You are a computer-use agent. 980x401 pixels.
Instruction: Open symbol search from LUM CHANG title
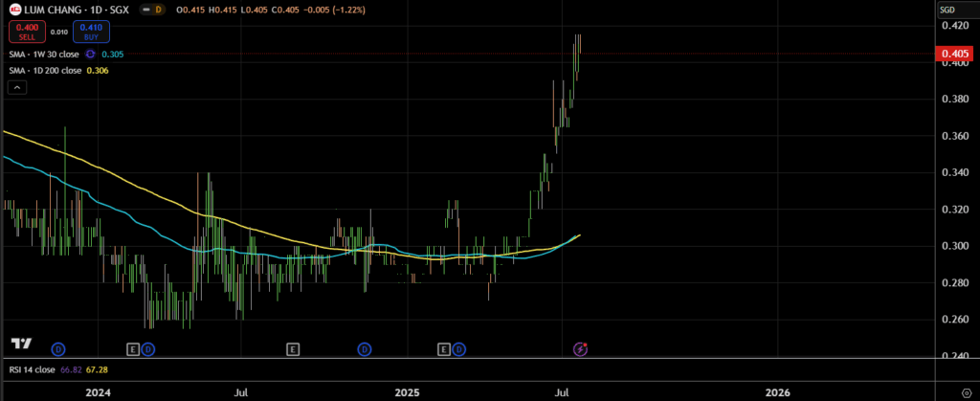click(56, 10)
